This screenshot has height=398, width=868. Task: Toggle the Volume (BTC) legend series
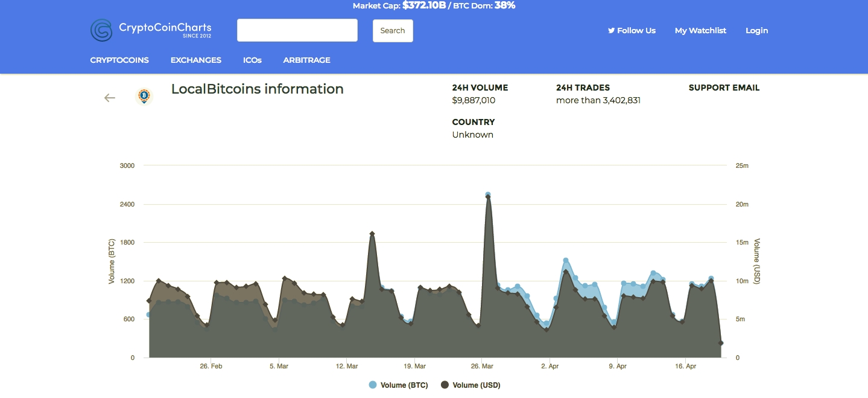pos(398,385)
